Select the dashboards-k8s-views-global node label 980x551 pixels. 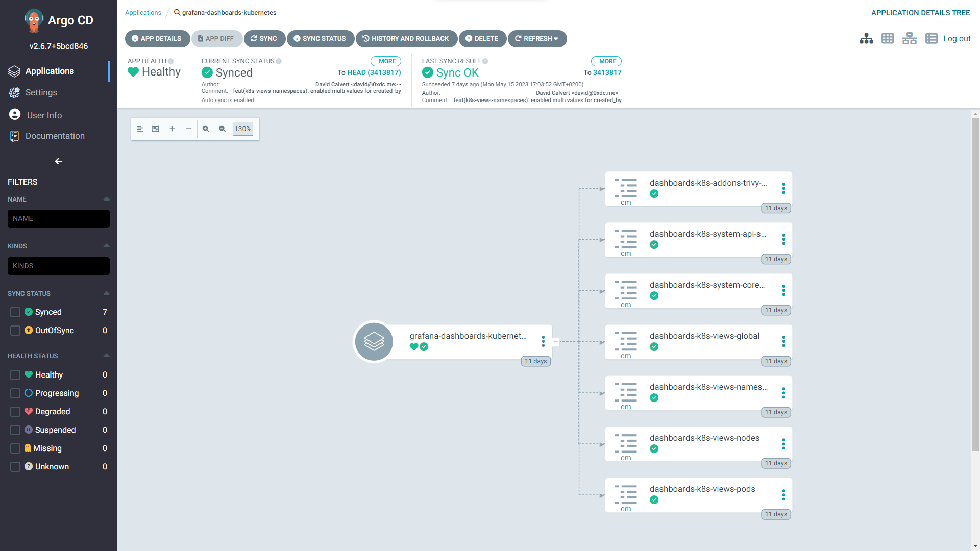point(704,336)
